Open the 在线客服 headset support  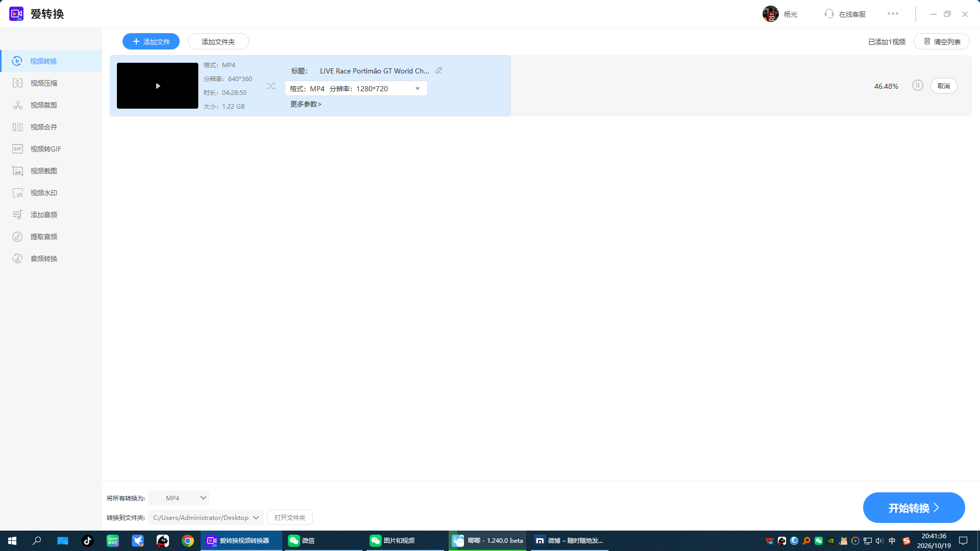pos(845,14)
